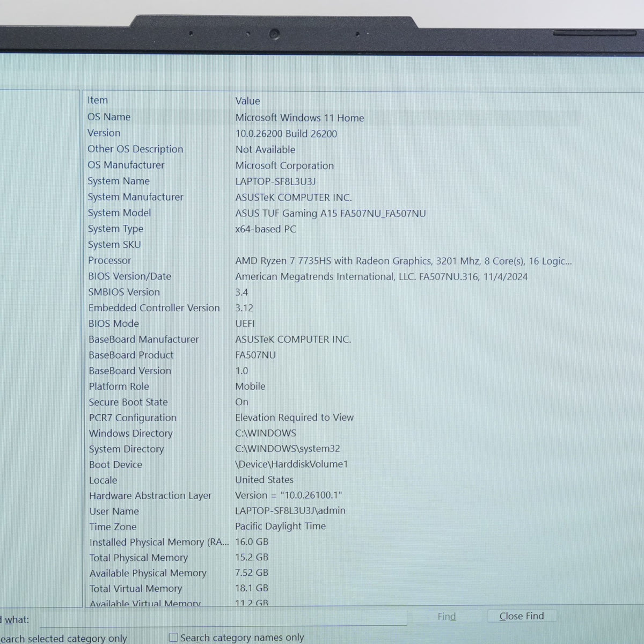Select the System Directory row label
This screenshot has width=644, height=644.
click(x=127, y=449)
